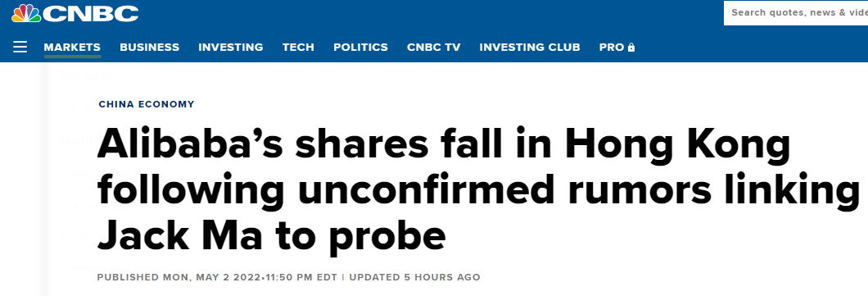Click the green underline beneath Markets
The width and height of the screenshot is (868, 296).
pos(72,56)
